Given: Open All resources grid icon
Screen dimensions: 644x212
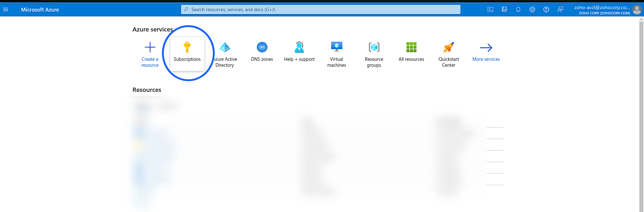Looking at the screenshot, I should point(411,47).
